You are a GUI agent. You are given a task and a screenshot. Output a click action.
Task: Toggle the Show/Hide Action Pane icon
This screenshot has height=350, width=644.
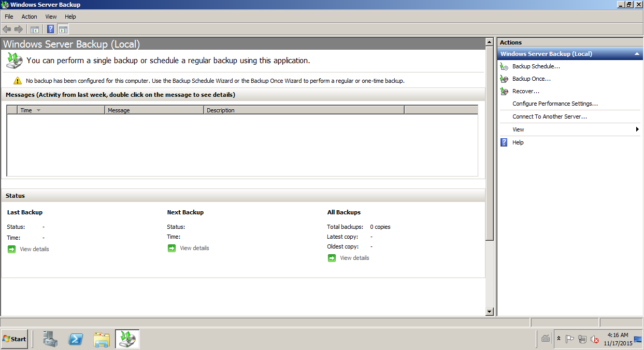[x=63, y=30]
